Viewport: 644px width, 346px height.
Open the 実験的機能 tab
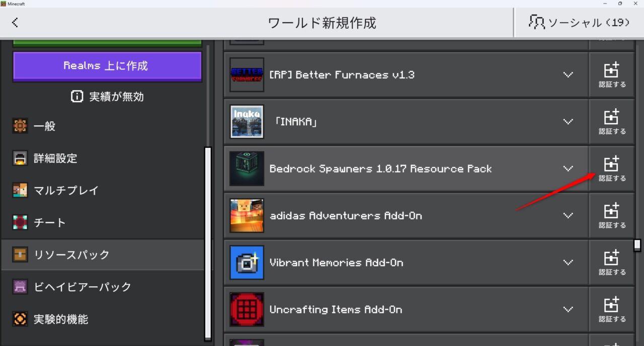[x=103, y=319]
